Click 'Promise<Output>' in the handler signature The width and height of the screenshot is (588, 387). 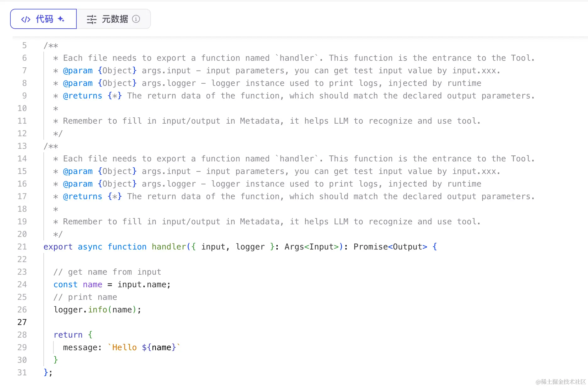390,247
